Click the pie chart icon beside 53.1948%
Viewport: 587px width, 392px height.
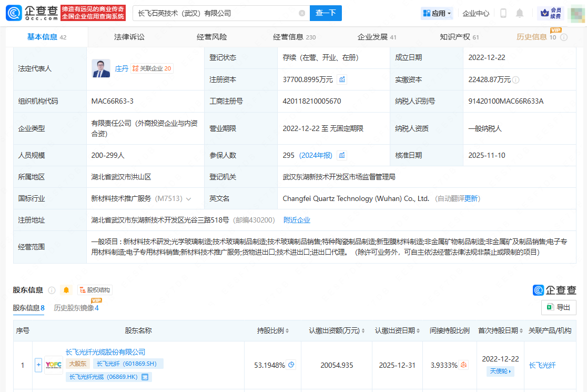point(291,365)
